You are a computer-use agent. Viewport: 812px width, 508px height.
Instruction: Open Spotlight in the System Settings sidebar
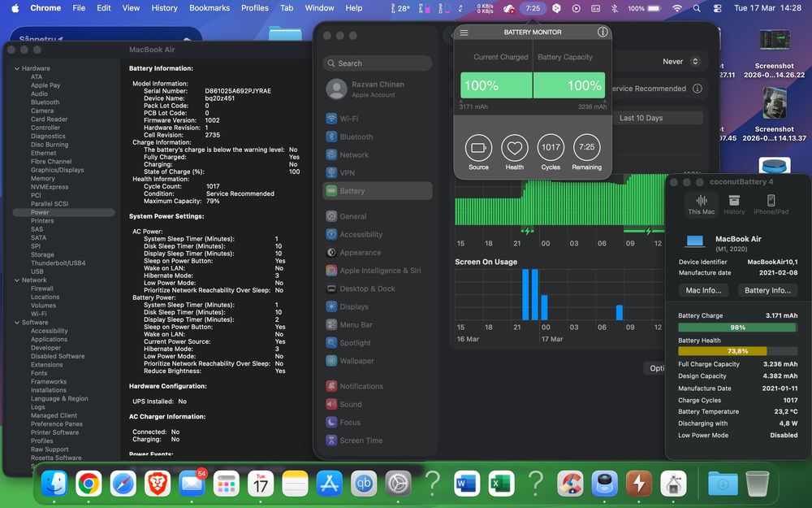pyautogui.click(x=377, y=343)
